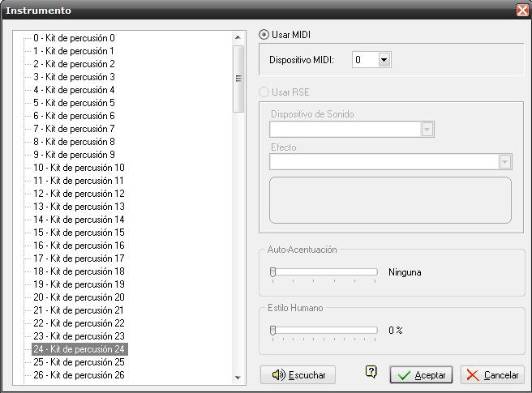Select '2 - Kit de percusión 2'
This screenshot has height=393, width=532.
pos(74,64)
